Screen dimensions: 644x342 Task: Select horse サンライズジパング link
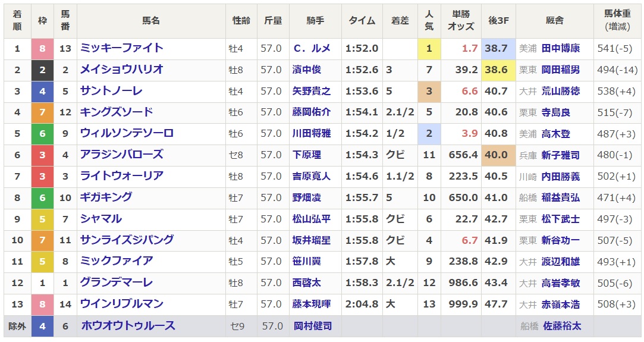coord(127,240)
